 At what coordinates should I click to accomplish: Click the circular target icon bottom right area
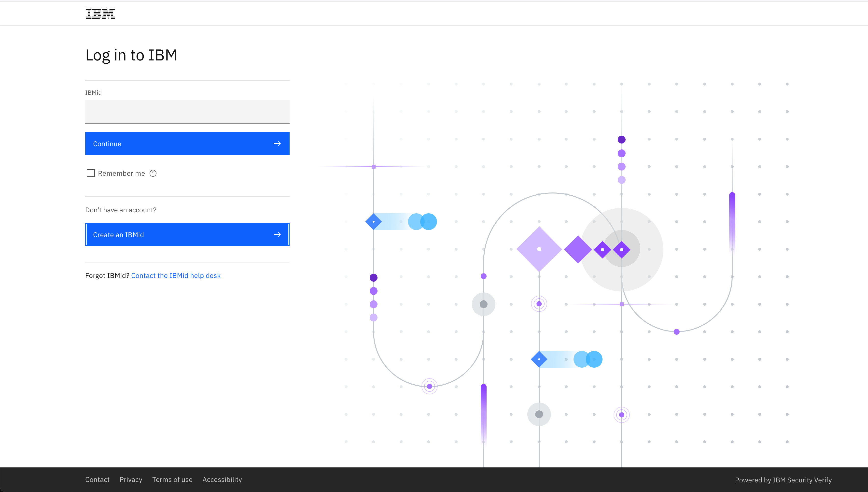pyautogui.click(x=622, y=415)
